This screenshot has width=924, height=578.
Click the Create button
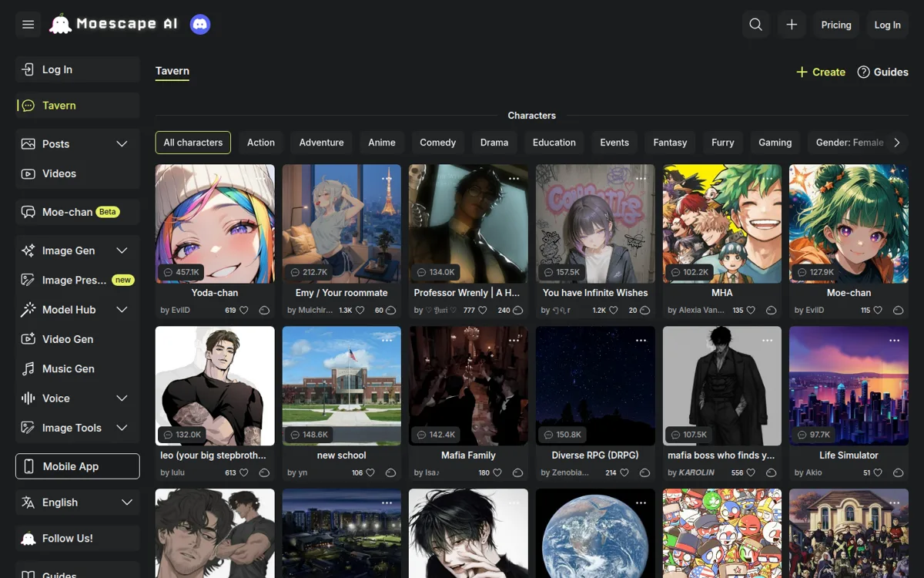pyautogui.click(x=821, y=72)
